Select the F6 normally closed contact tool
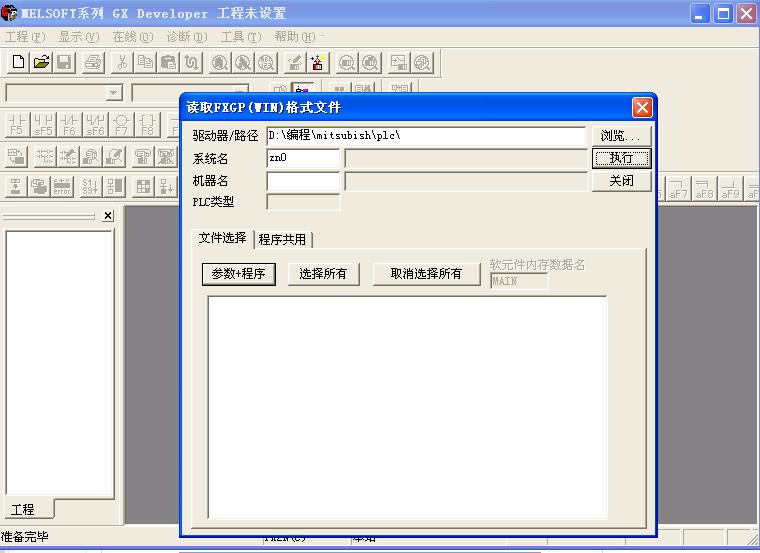 (x=69, y=124)
